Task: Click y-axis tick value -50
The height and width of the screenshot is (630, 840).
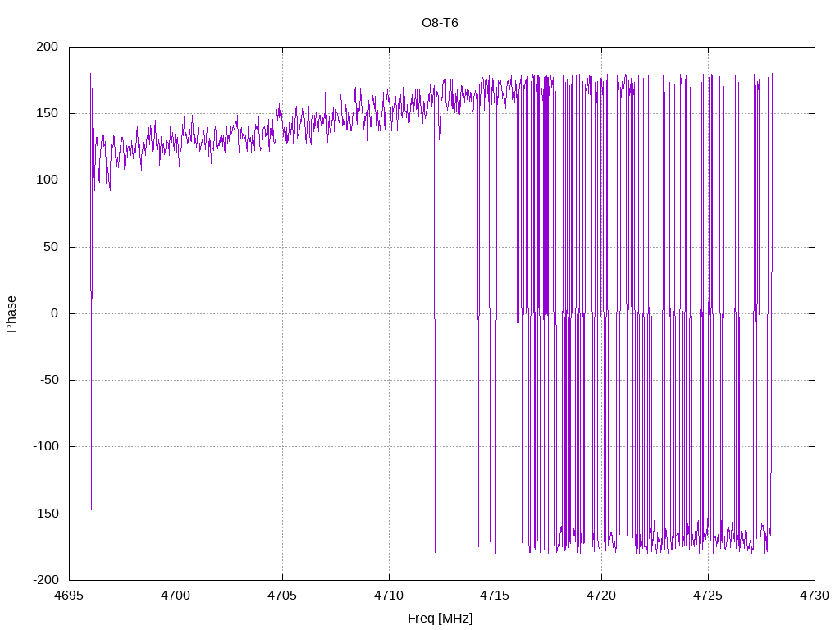Action: (x=49, y=380)
